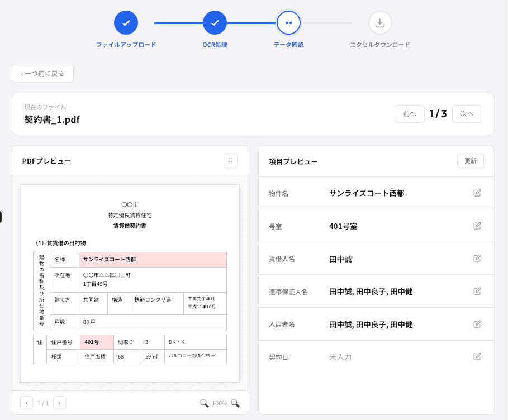Go back using the 一つ前に戻る button

click(42, 73)
